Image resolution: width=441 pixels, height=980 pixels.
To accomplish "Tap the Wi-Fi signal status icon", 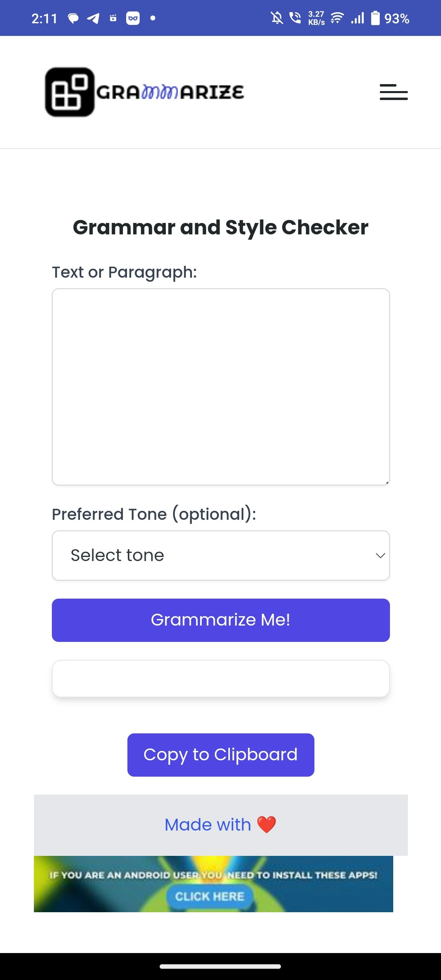I will [x=337, y=18].
